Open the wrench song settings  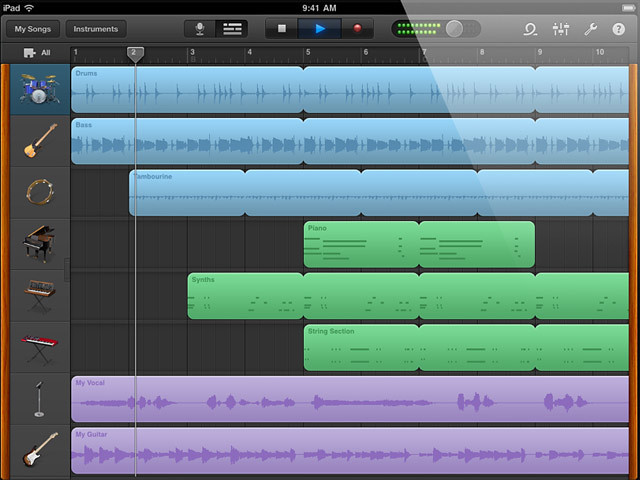coord(590,29)
